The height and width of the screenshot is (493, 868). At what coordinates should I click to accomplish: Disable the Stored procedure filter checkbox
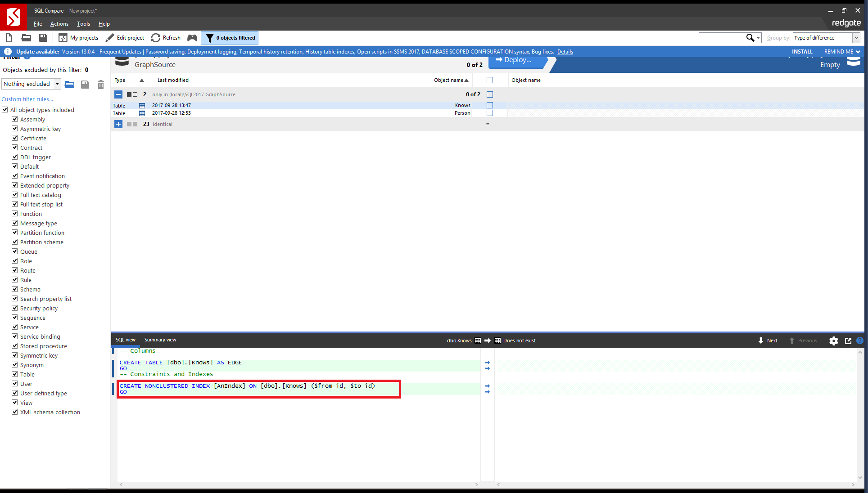(15, 346)
